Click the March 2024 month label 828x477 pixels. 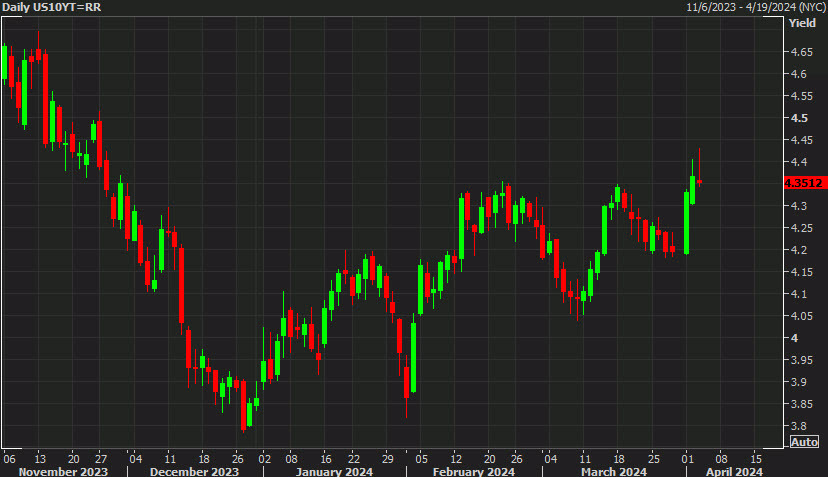coord(614,472)
